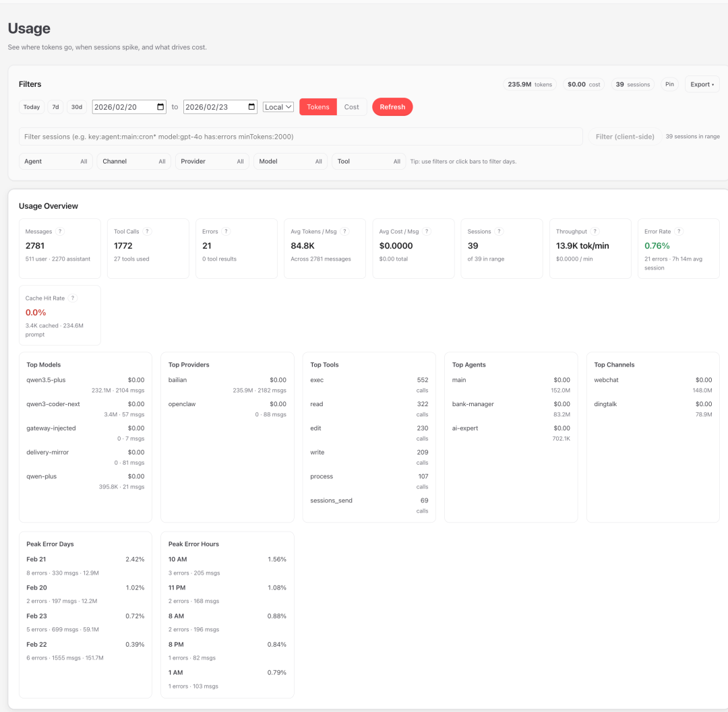
Task: Pin the current filters with the Pin button
Action: point(669,84)
